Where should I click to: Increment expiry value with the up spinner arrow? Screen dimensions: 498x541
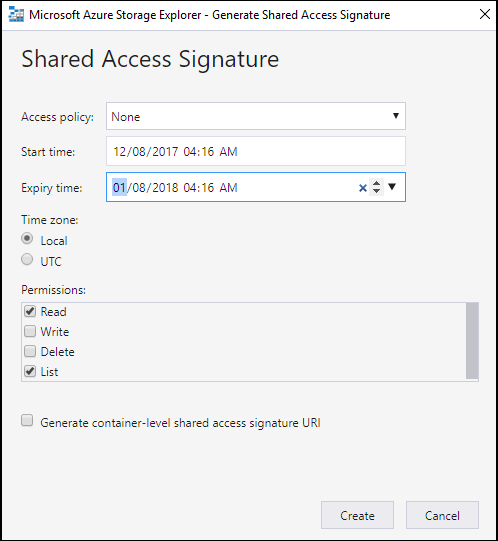point(376,183)
